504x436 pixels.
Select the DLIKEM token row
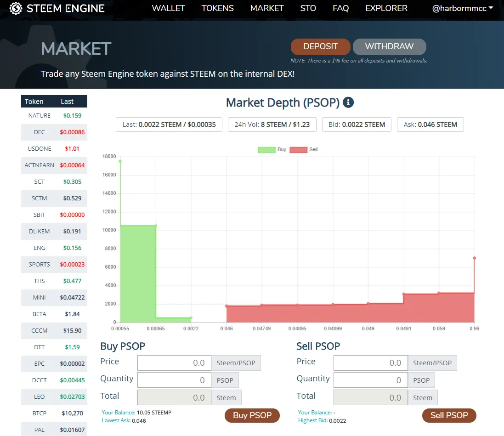pyautogui.click(x=54, y=232)
